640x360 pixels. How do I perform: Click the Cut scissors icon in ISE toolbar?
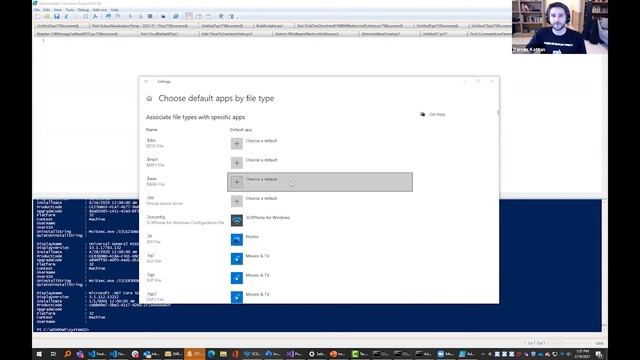[x=67, y=16]
